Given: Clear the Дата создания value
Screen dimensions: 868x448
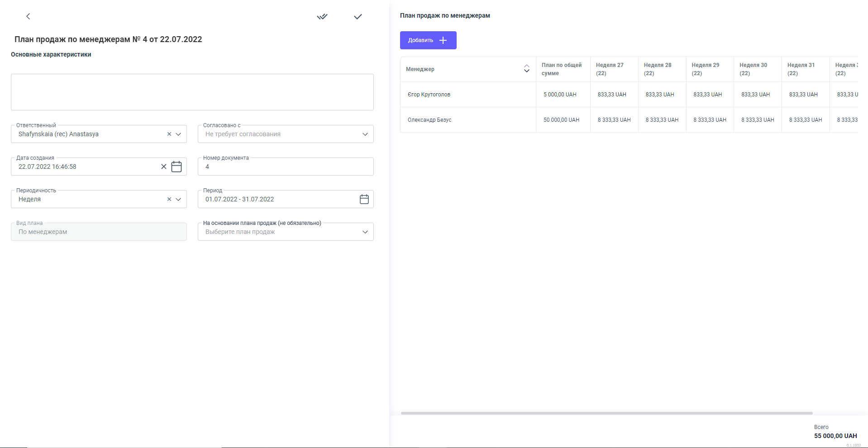Looking at the screenshot, I should 164,167.
